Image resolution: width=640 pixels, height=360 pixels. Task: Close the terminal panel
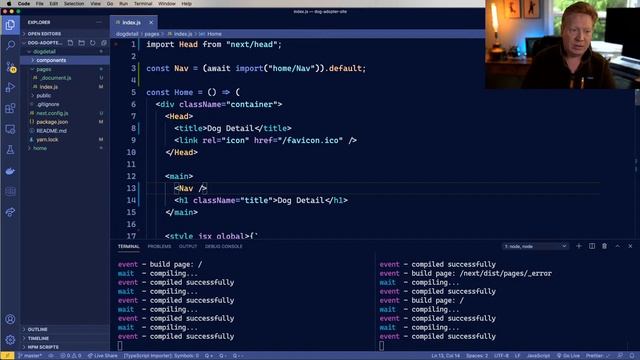coord(630,246)
